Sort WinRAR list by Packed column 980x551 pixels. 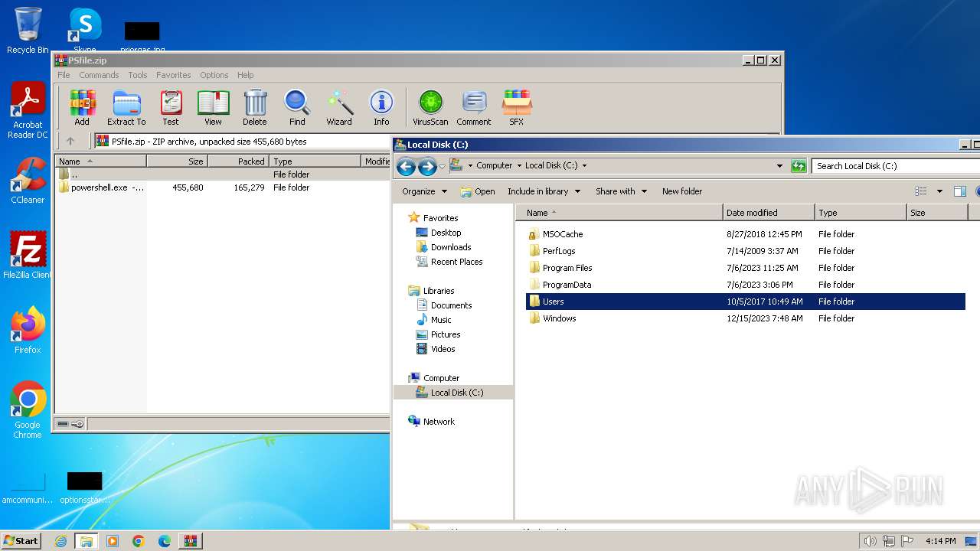click(x=238, y=161)
